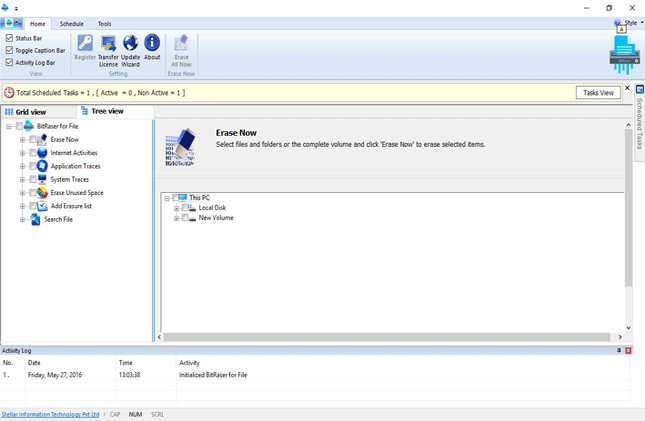Click the Tasks View button
Screen dimensions: 645x421
click(x=598, y=93)
